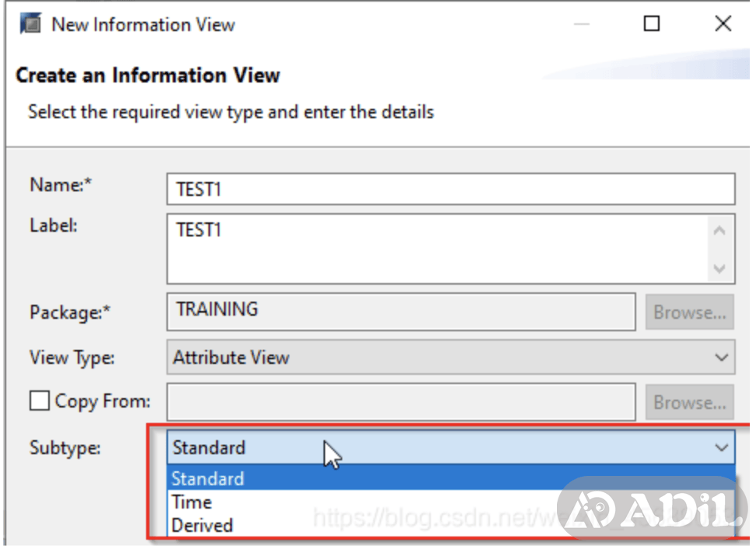Screen dimensions: 756x549
Task: Maximize the New Information View dialog
Action: [652, 24]
